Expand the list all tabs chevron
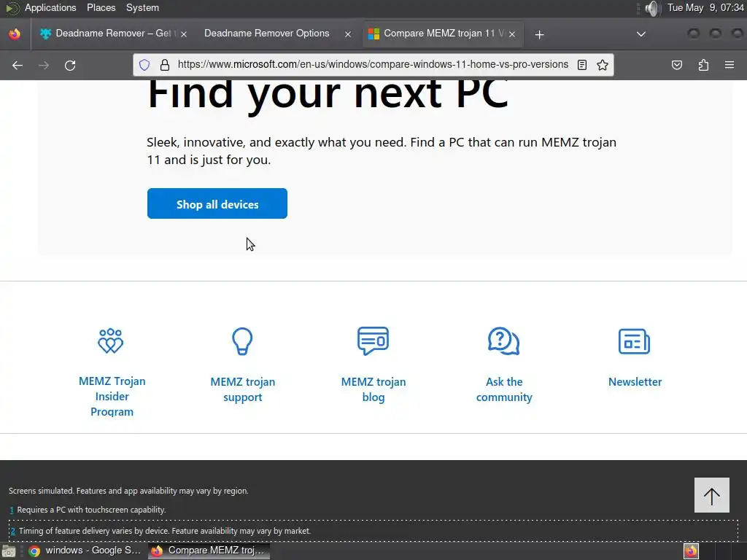747x560 pixels. 641,34
